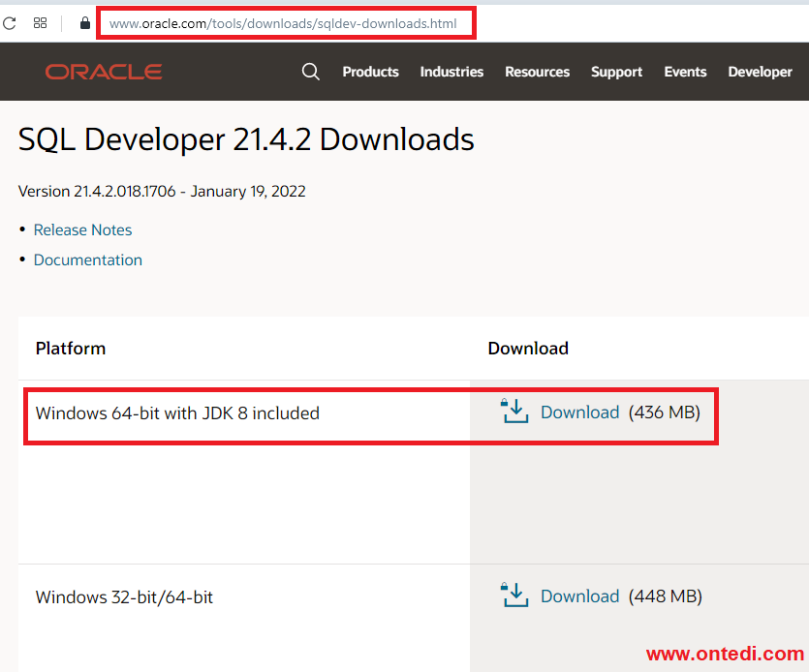Click the 'Download' column header
The height and width of the screenshot is (672, 809).
tap(528, 349)
